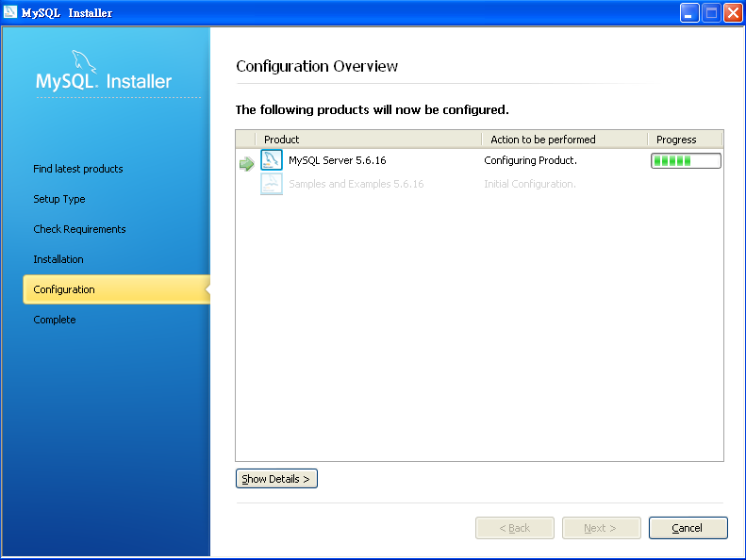Screen dimensions: 746x560
Task: Click the MySQL Server progress bar
Action: point(686,161)
